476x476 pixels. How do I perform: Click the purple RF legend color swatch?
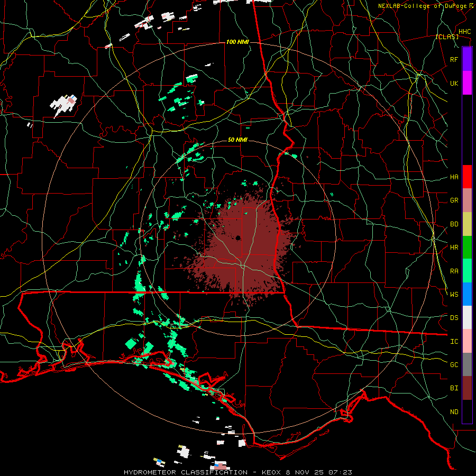467,59
